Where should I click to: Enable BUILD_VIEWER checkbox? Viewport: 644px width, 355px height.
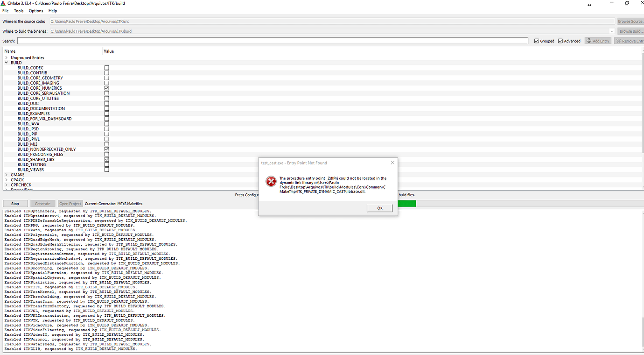(107, 170)
